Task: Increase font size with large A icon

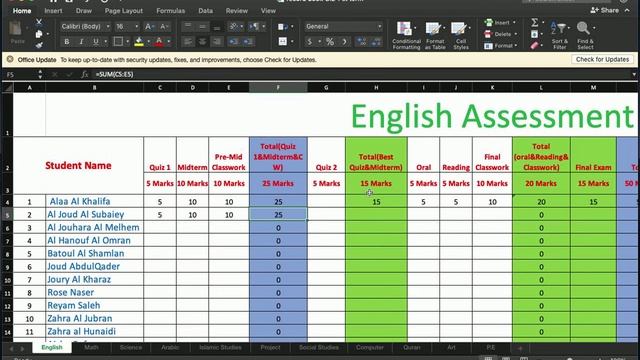Action: point(149,27)
